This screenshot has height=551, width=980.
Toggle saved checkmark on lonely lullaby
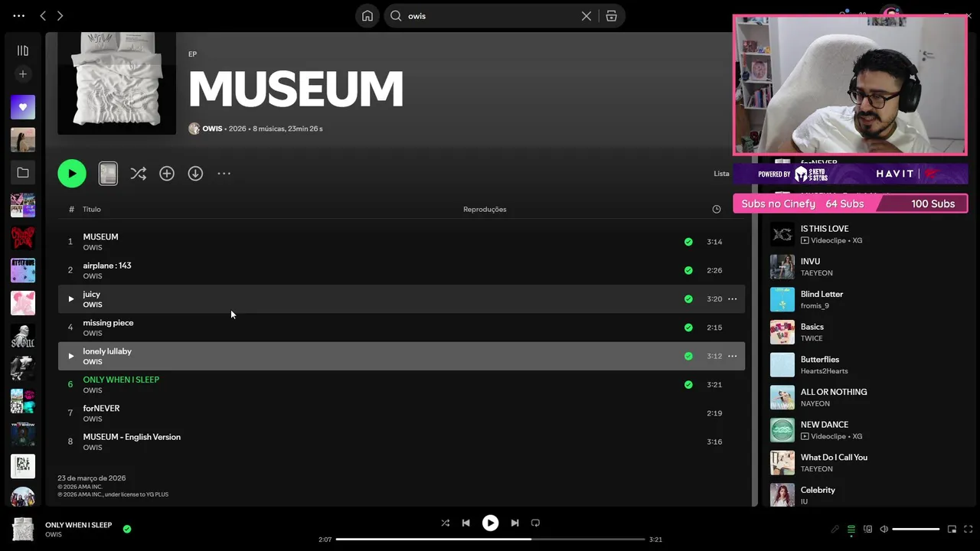pos(688,356)
